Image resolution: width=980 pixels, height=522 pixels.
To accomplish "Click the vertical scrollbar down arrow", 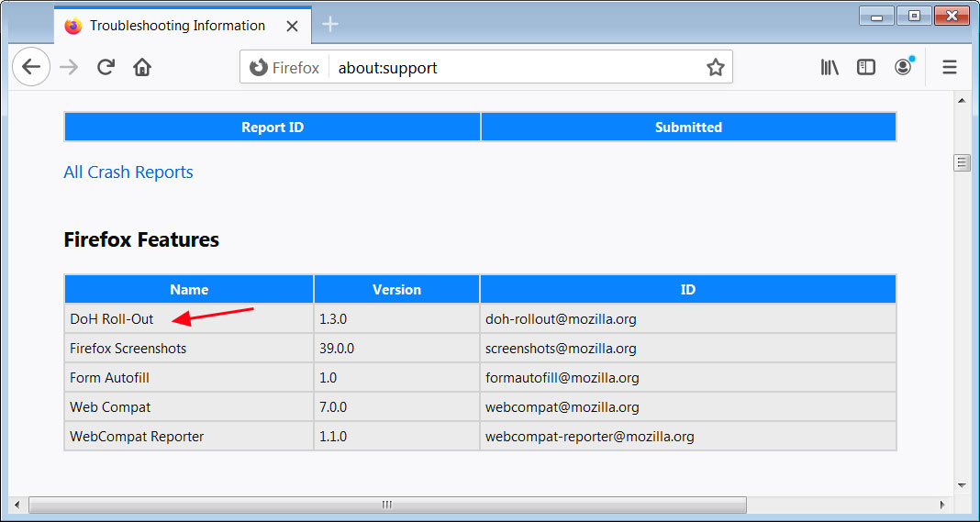I will point(962,485).
